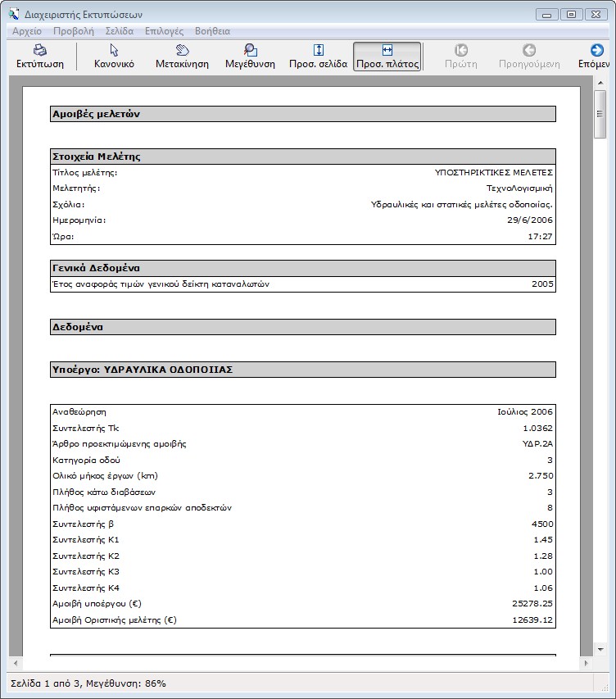Click the horizontal scrollbar left arrow
616x699 pixels.
tap(15, 662)
